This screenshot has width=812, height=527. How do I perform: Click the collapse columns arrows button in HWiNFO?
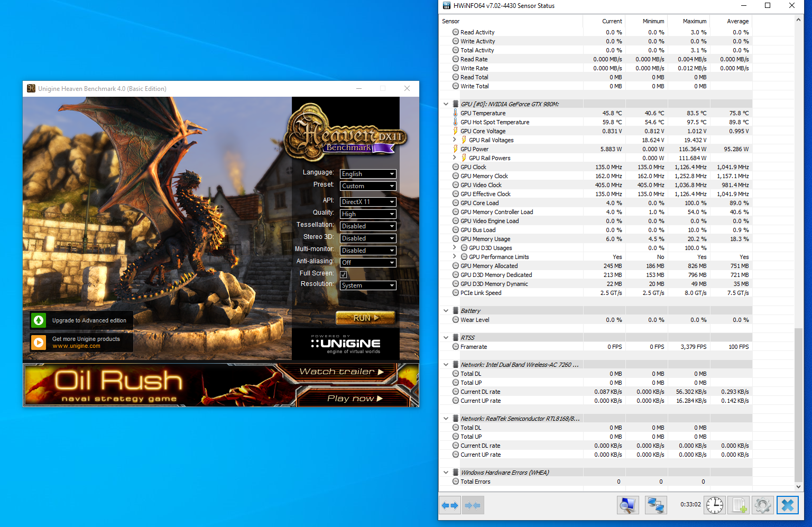point(473,505)
